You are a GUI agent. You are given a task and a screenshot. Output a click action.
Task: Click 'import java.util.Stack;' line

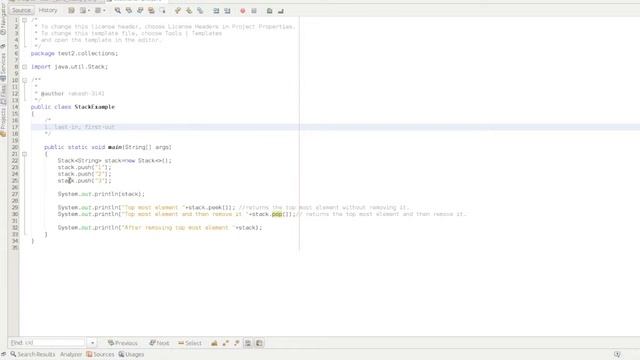tap(69, 67)
